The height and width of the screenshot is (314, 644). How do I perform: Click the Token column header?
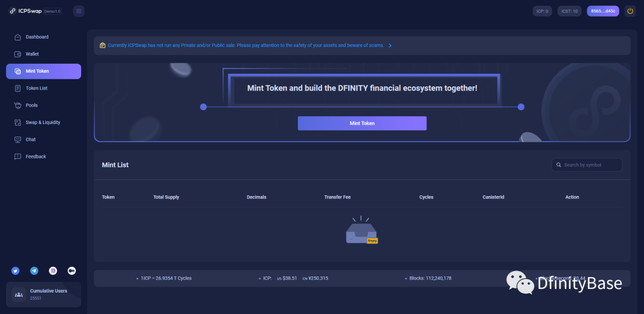tap(108, 197)
